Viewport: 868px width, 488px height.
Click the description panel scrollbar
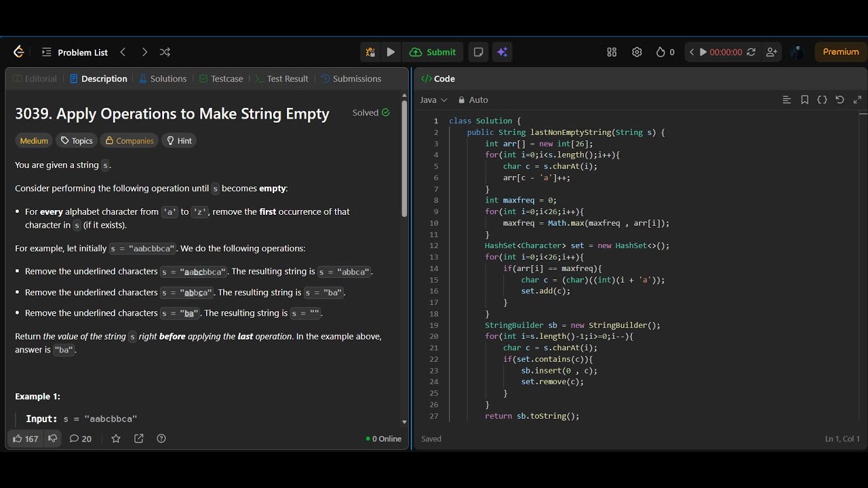405,159
